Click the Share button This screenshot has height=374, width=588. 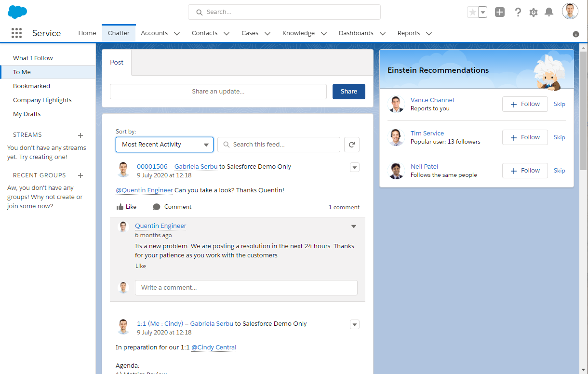[x=348, y=91]
